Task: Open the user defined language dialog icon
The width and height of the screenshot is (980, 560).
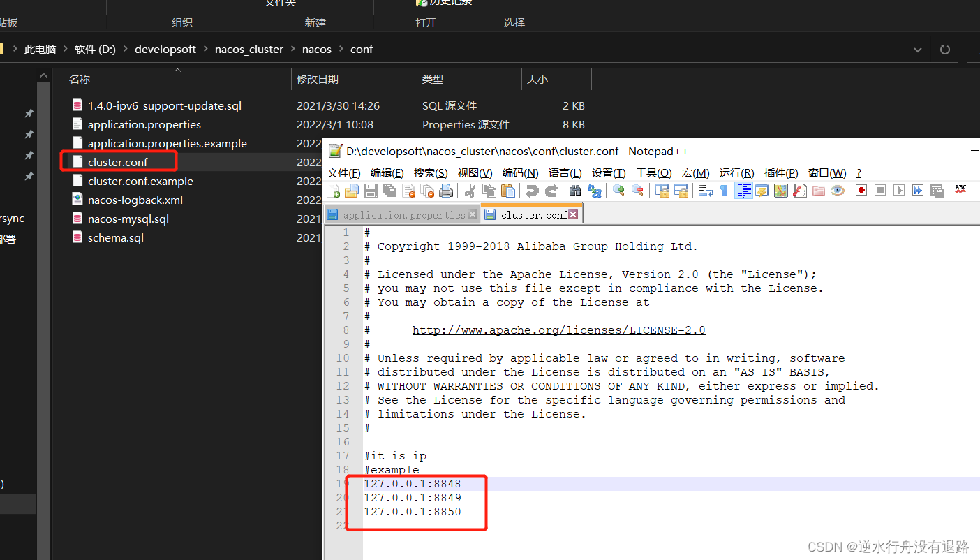Action: [762, 190]
